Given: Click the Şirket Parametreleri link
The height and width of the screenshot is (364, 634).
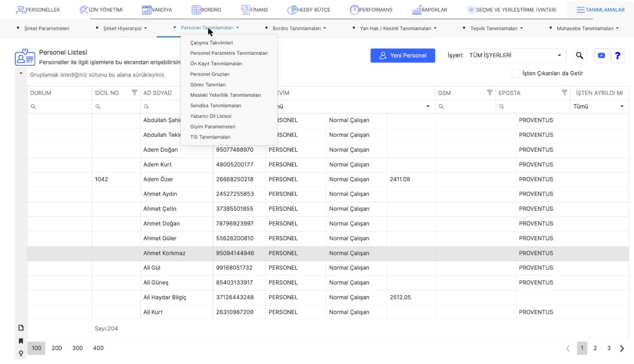Looking at the screenshot, I should (47, 28).
